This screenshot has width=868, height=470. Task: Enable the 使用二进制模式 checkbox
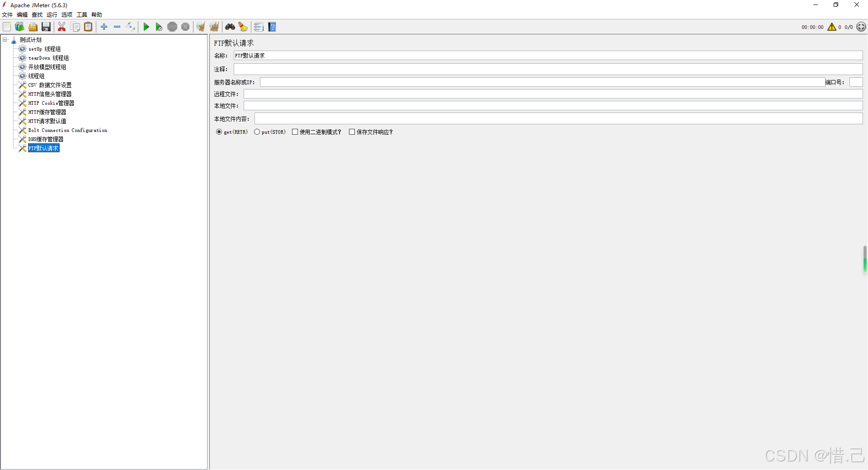point(295,132)
